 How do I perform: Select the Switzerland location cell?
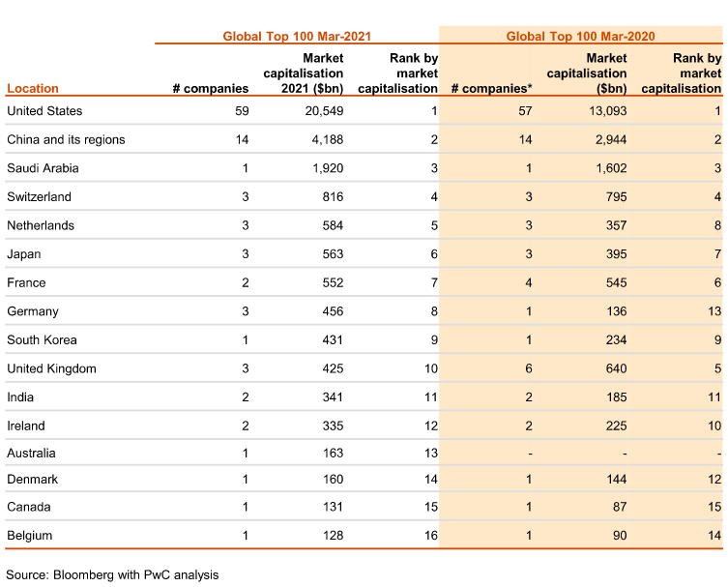tap(39, 197)
